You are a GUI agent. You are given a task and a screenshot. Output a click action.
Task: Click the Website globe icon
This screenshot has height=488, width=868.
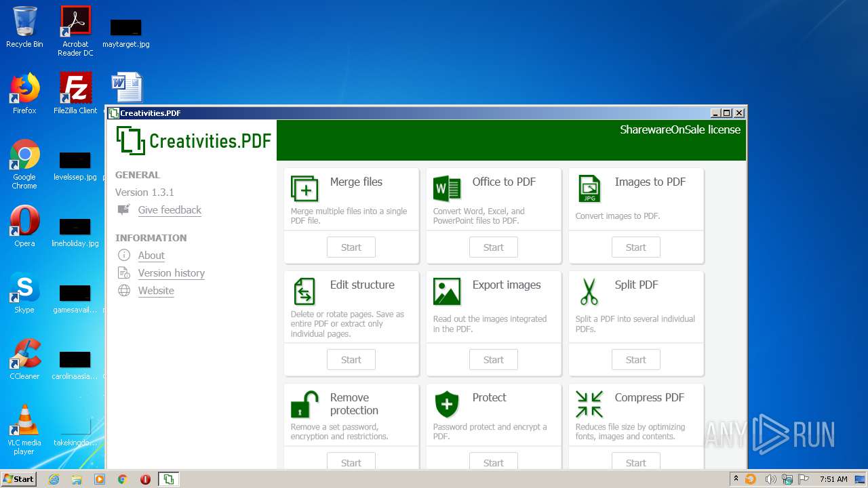coord(124,290)
